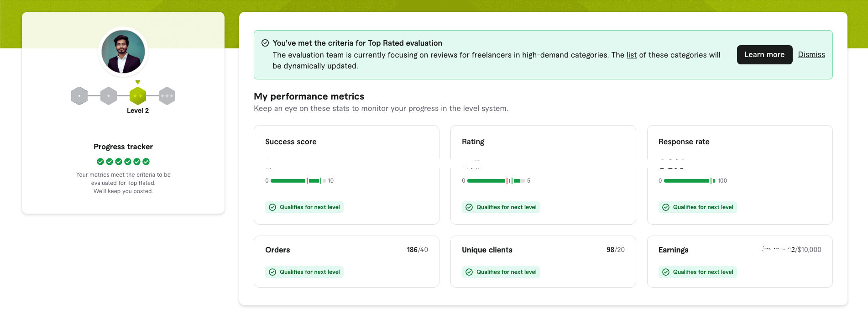
Task: Click the Response rate progress bar
Action: pos(689,181)
